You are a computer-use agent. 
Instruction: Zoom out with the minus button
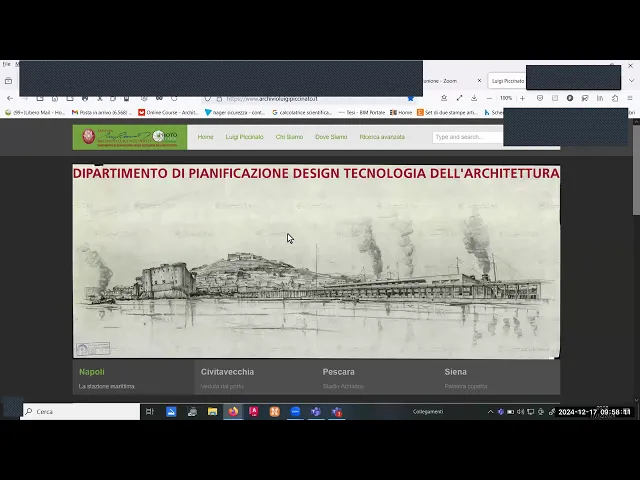(x=489, y=98)
